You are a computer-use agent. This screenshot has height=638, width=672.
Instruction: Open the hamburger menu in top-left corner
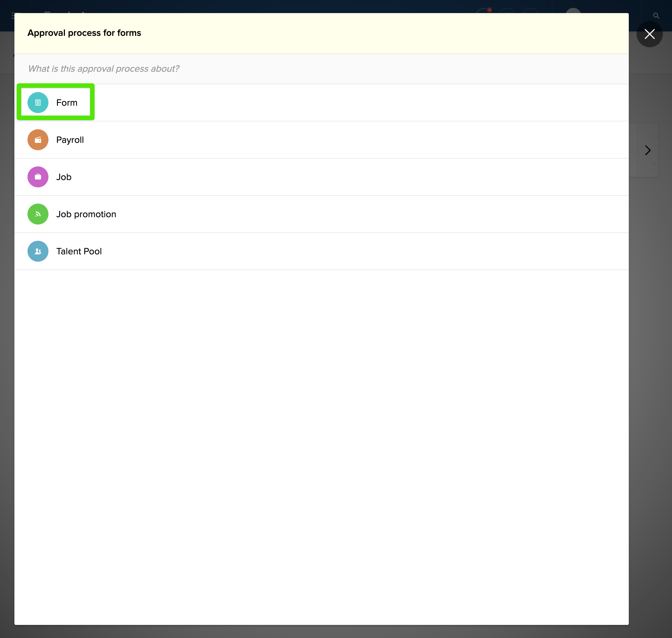(13, 16)
